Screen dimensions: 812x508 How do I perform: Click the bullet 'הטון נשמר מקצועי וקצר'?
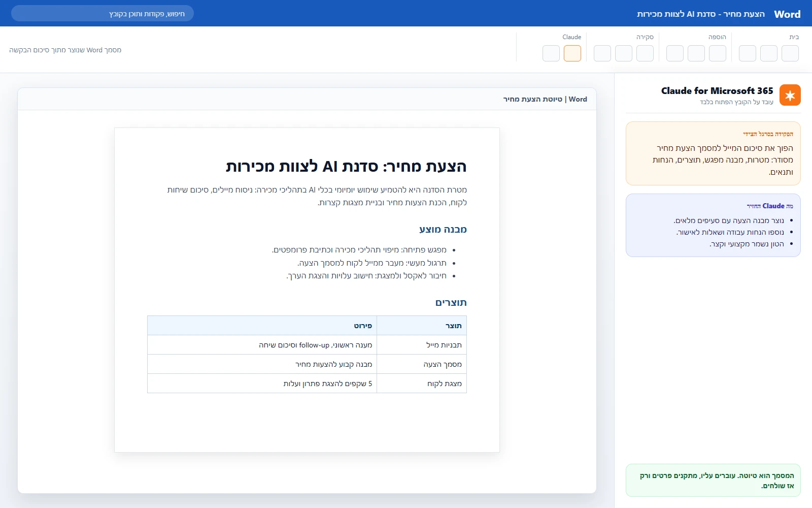point(747,244)
